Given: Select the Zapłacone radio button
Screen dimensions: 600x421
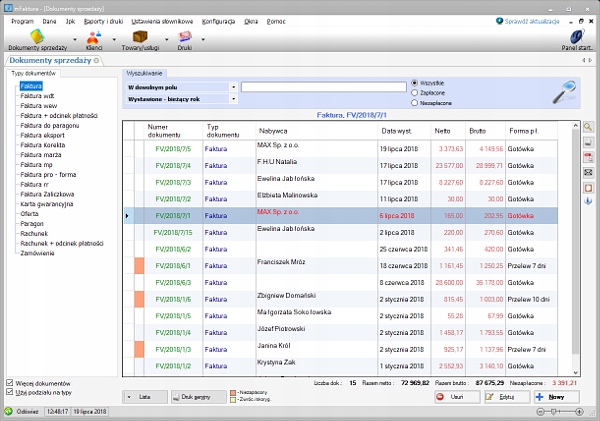Looking at the screenshot, I should tap(415, 91).
